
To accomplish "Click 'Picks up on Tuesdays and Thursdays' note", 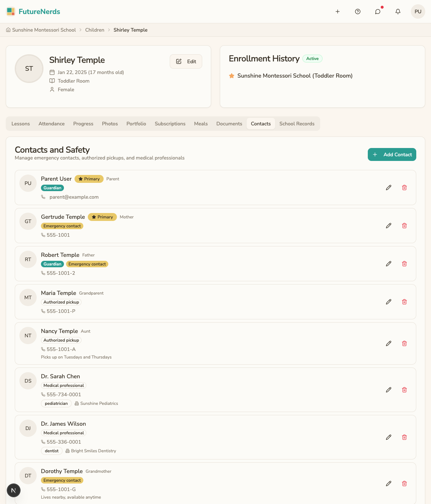I will tap(76, 357).
